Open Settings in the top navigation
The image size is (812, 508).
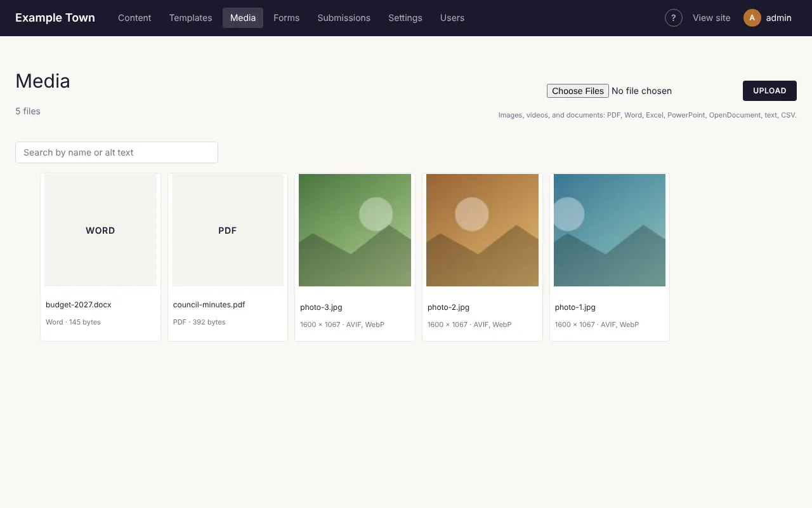tap(405, 18)
